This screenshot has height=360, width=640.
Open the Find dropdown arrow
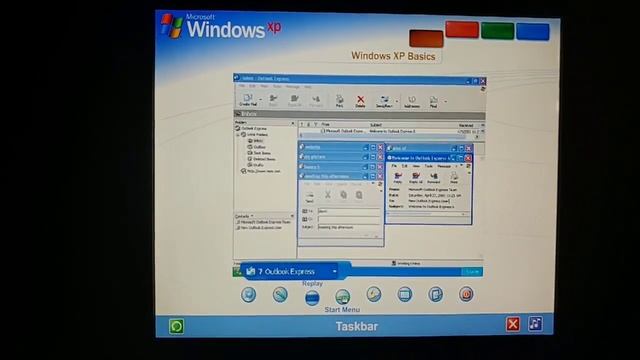coord(445,101)
